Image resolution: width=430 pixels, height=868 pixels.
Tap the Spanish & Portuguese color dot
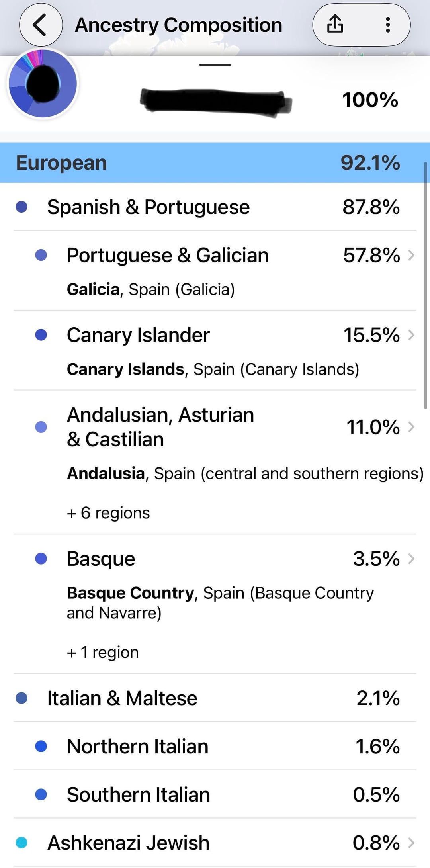point(21,207)
